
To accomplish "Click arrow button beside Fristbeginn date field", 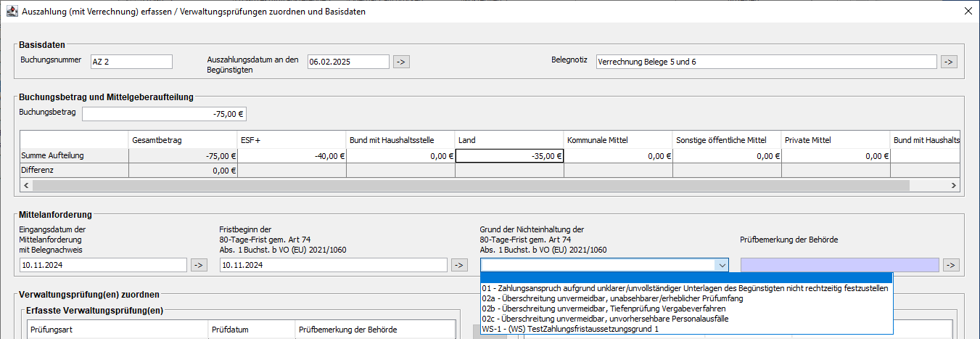I will 458,265.
